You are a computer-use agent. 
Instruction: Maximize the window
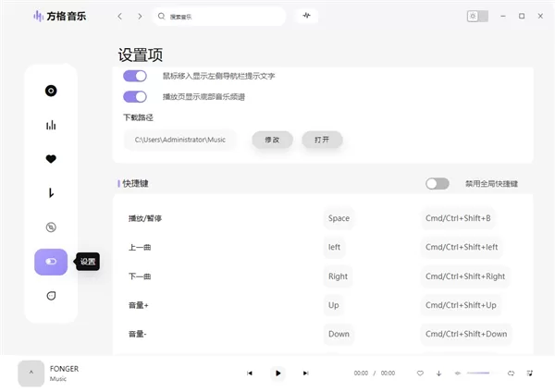click(522, 17)
